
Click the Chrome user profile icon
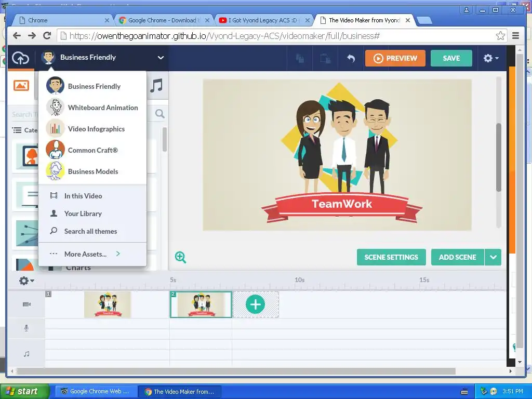467,10
